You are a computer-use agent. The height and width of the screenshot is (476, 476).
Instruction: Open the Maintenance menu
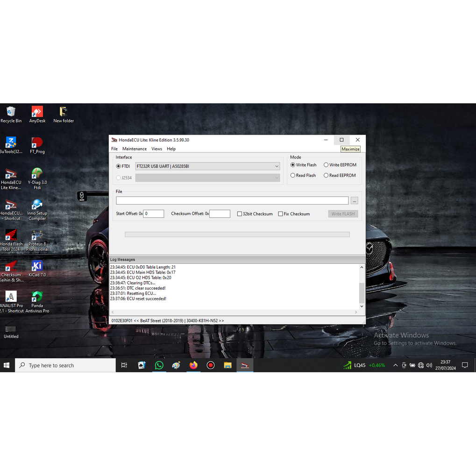pyautogui.click(x=135, y=149)
